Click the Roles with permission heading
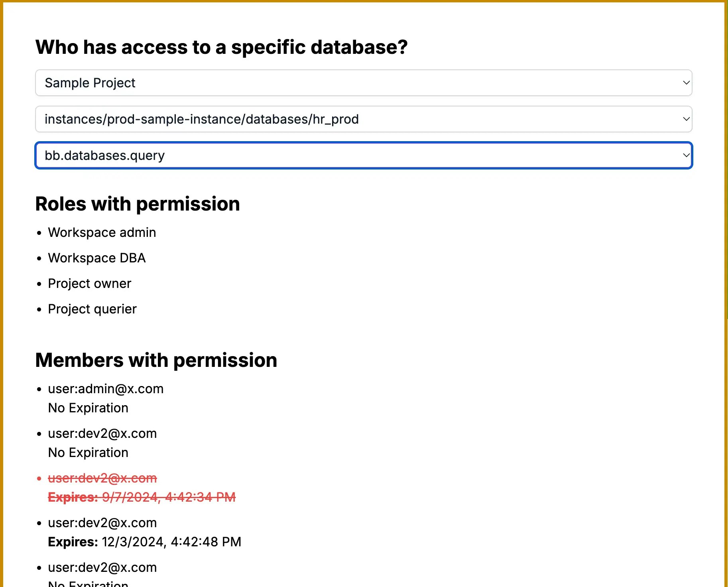Viewport: 728px width, 587px height. 138,204
